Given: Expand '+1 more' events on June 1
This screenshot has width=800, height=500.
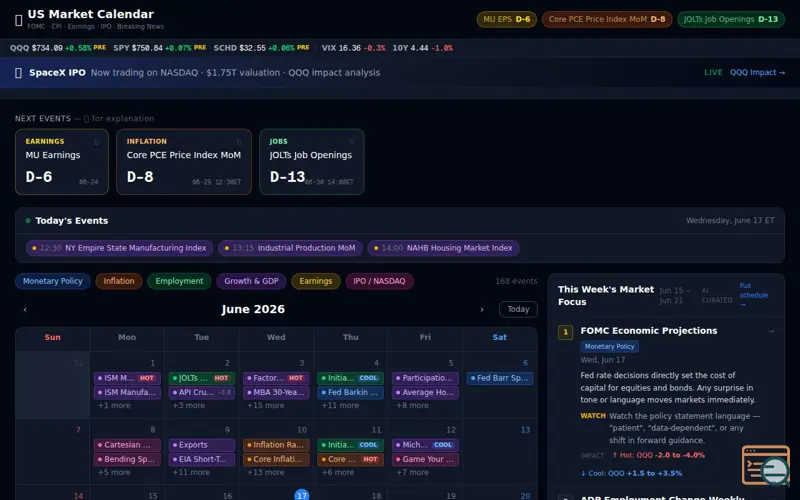Looking at the screenshot, I should [114, 406].
